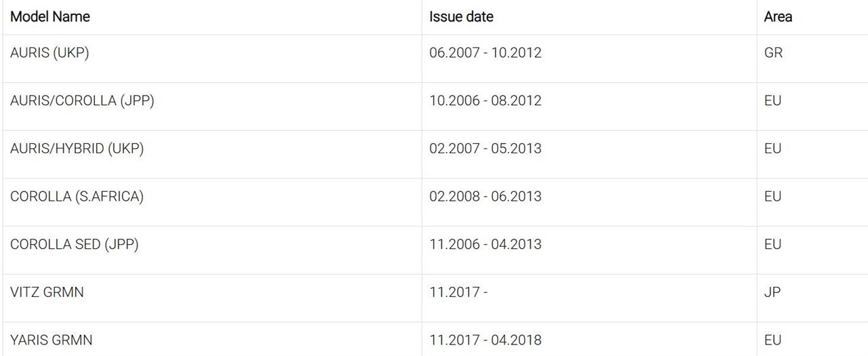Click issue date 02.2007 - 05.2013
Image resolution: width=868 pixels, height=356 pixels.
(x=486, y=149)
